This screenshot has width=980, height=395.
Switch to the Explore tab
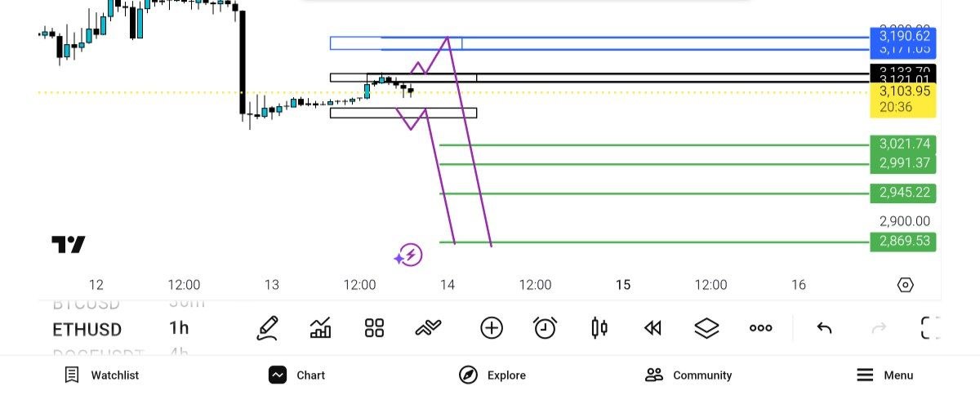tap(492, 375)
